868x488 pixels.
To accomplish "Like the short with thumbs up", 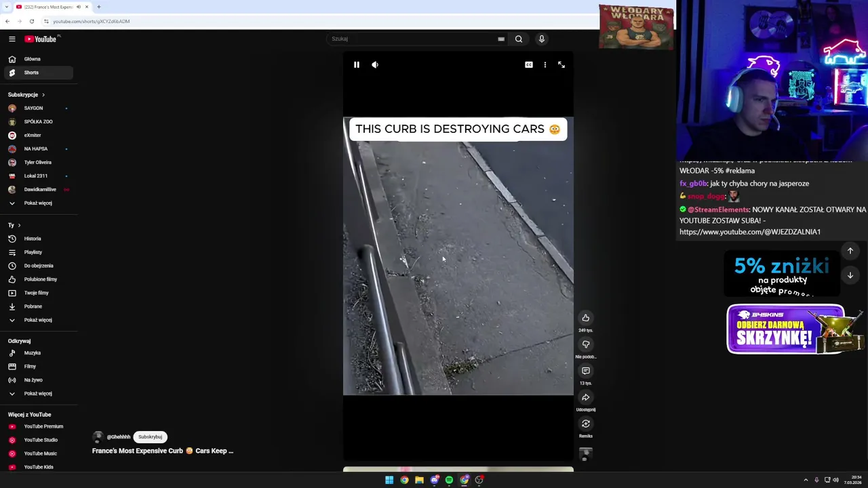I will (x=586, y=318).
